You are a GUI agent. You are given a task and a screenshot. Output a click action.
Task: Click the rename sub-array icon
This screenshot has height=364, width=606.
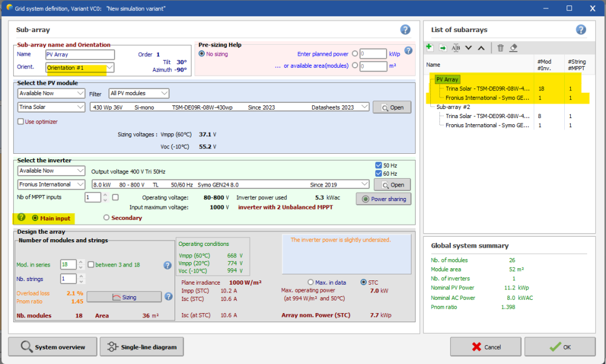[456, 48]
